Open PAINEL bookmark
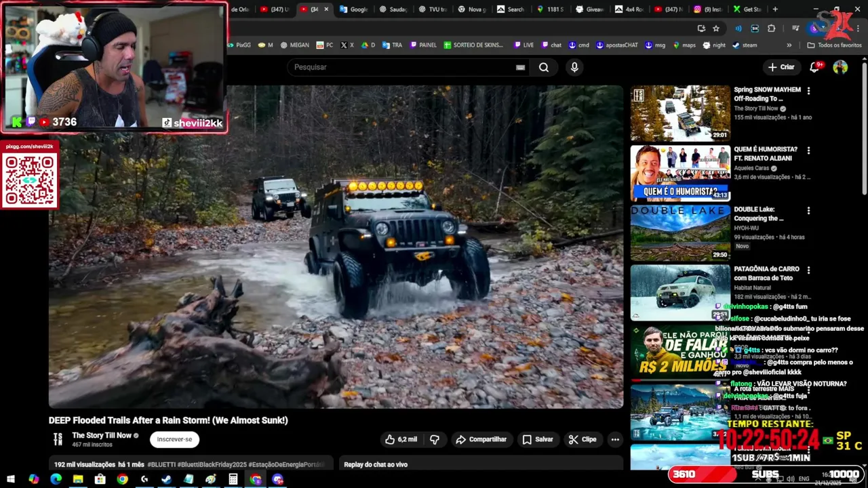Image resolution: width=868 pixels, height=488 pixels. click(423, 45)
